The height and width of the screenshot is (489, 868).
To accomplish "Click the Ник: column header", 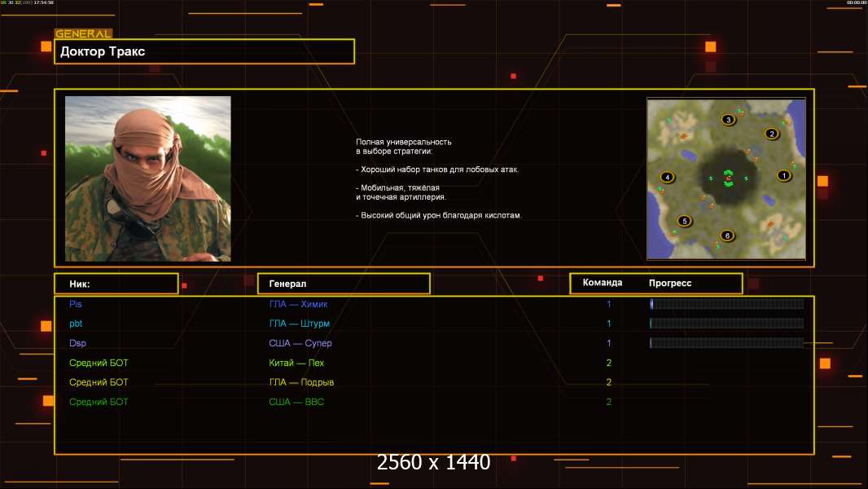I will [116, 284].
